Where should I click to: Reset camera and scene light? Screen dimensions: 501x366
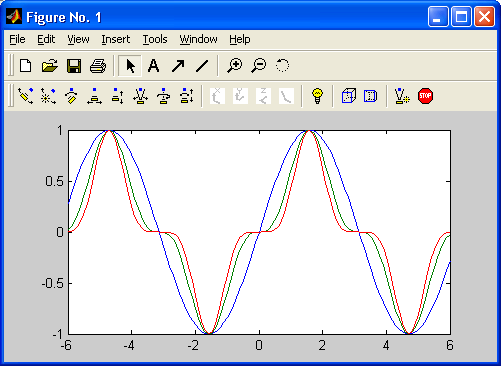click(x=402, y=96)
